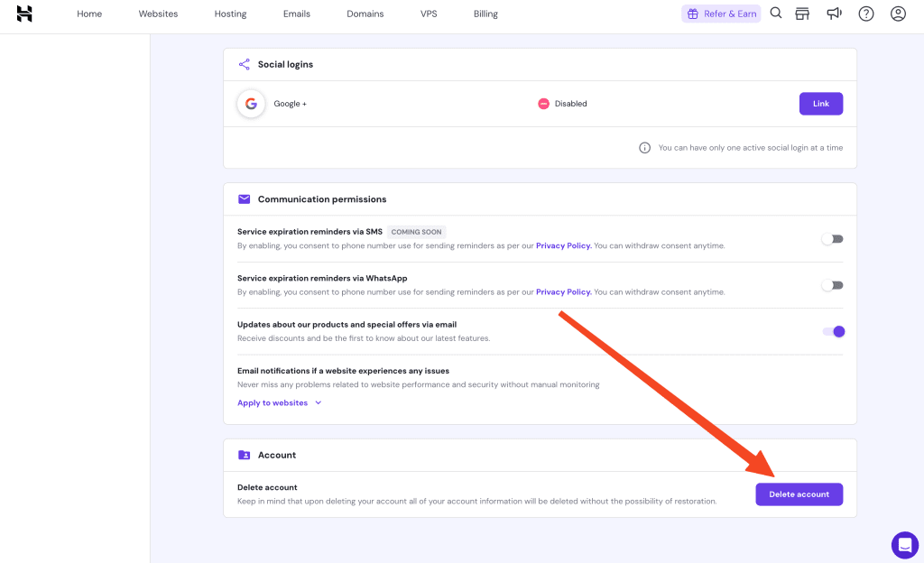Open the Domains menu
This screenshot has width=924, height=563.
click(x=365, y=14)
